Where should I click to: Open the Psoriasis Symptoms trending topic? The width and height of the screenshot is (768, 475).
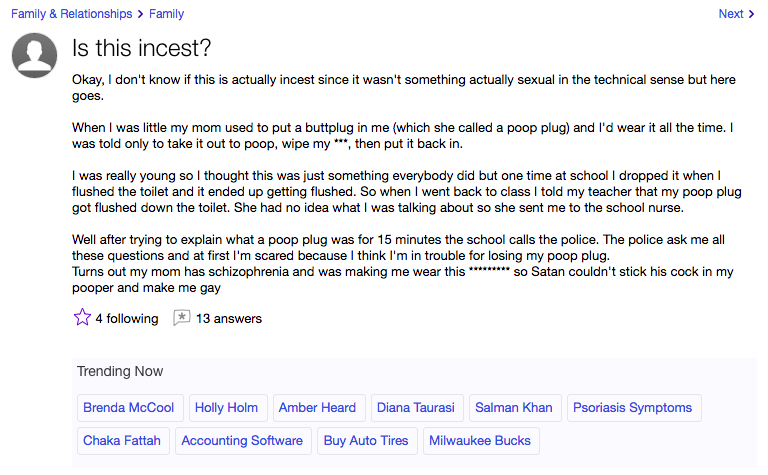634,408
